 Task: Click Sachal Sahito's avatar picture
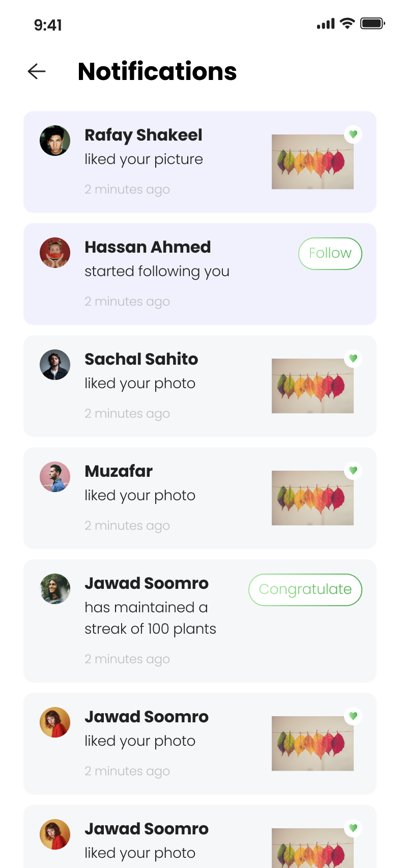tap(55, 365)
